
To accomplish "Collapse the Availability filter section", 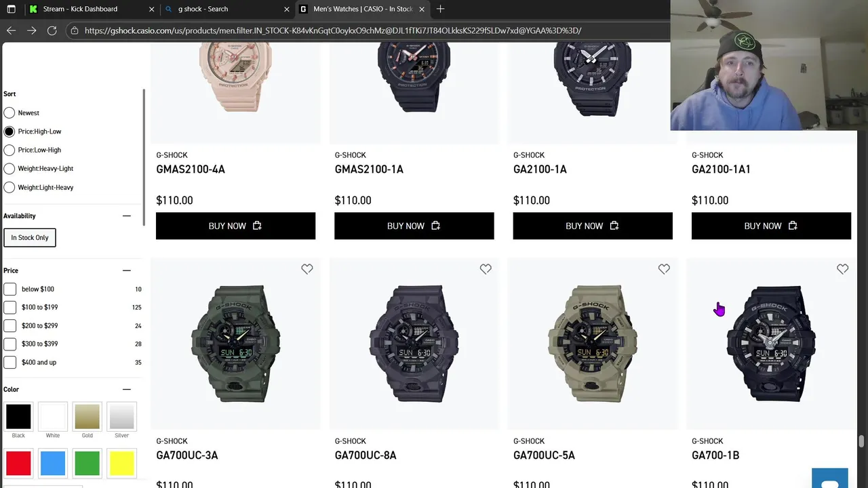I will (126, 216).
